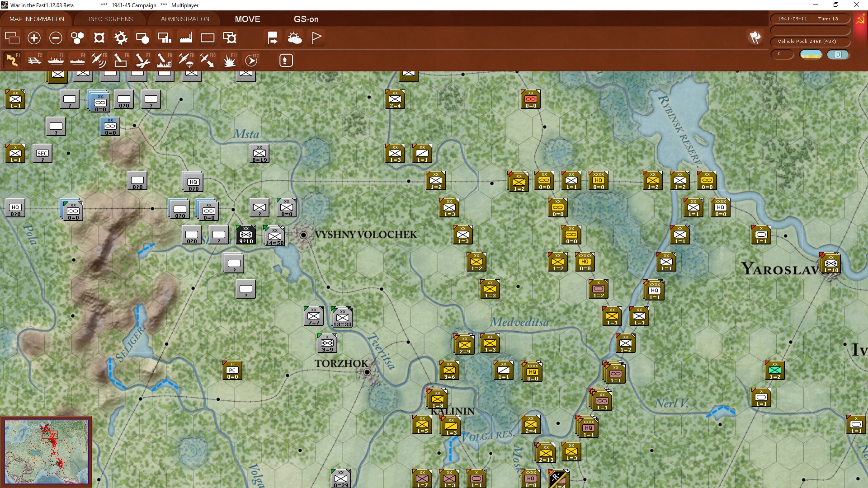The width and height of the screenshot is (868, 488).
Task: Select the 3=9 unit above Torzhok
Action: (x=327, y=343)
